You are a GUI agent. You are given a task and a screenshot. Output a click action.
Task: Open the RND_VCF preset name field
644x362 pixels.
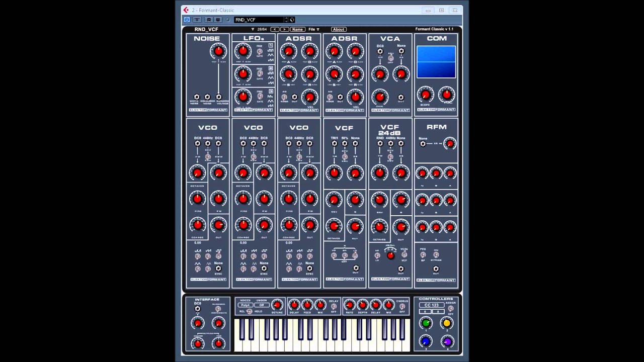tap(259, 20)
